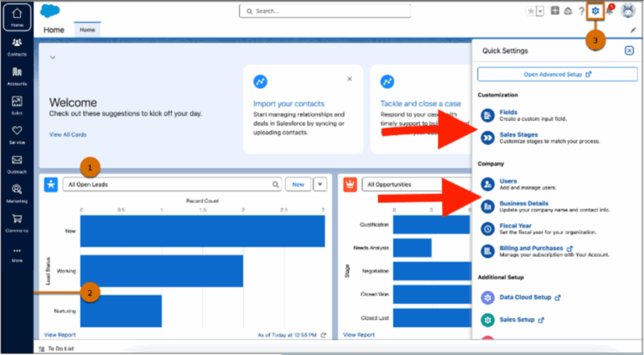Open Users in Quick Settings
644x355 pixels.
click(508, 180)
